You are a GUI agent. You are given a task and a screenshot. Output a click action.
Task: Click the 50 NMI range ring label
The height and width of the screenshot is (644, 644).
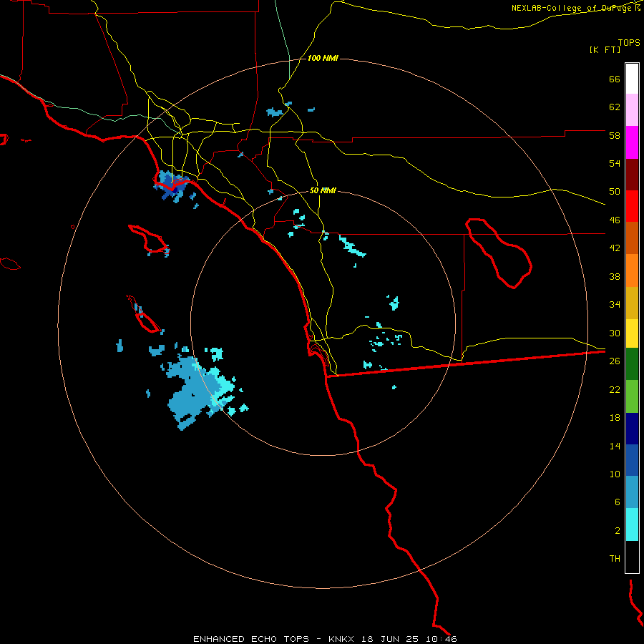[x=323, y=190]
